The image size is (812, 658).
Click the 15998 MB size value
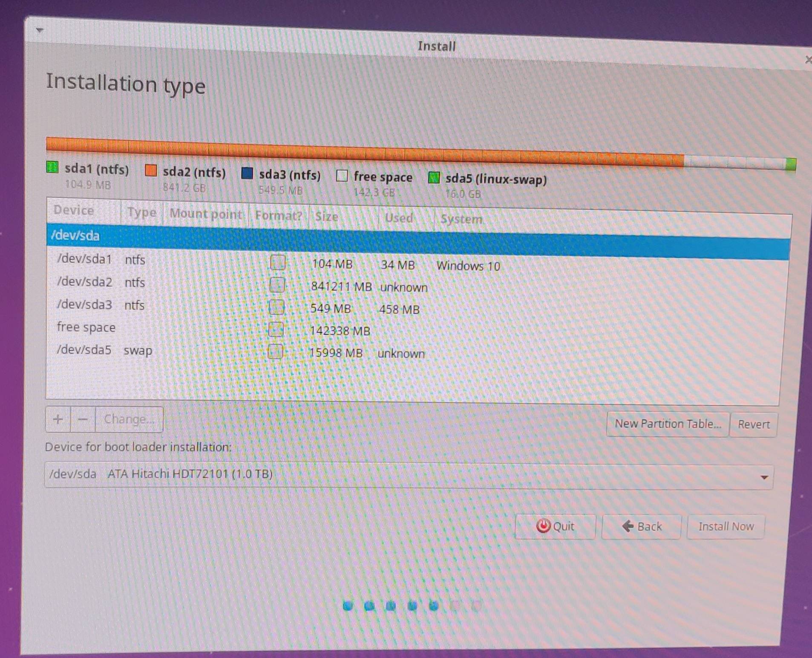336,353
